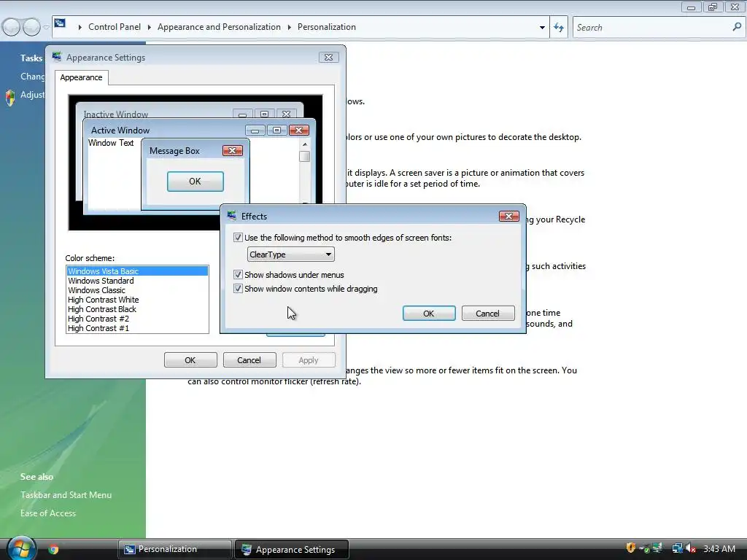Click OK in Message Box preview
The width and height of the screenshot is (747, 560).
pyautogui.click(x=196, y=182)
